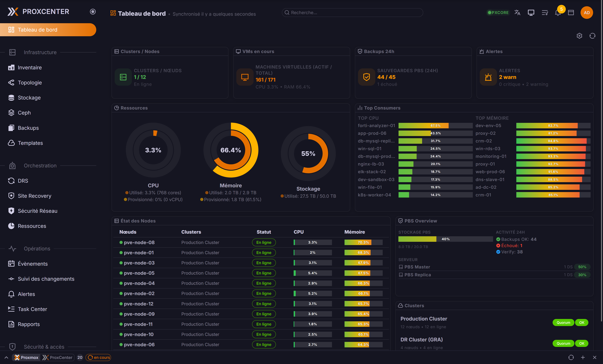Click the OK status badge of DR Cluster
The height and width of the screenshot is (364, 603).
pos(582,343)
